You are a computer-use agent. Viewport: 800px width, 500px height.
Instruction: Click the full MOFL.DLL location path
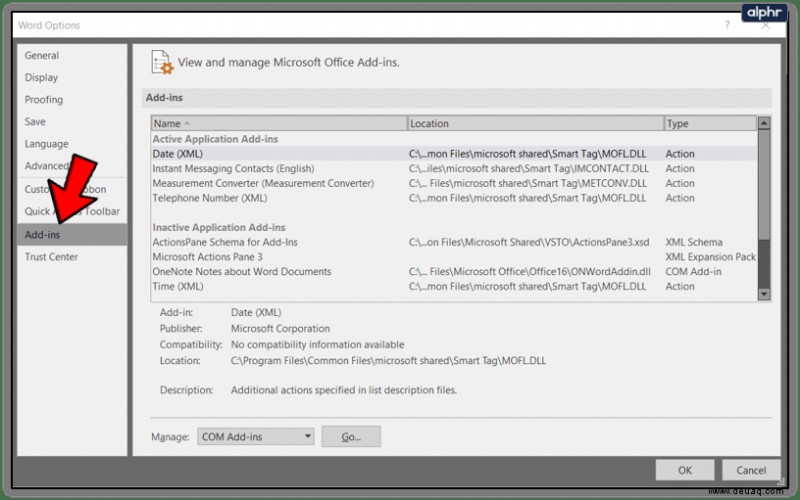click(x=388, y=361)
